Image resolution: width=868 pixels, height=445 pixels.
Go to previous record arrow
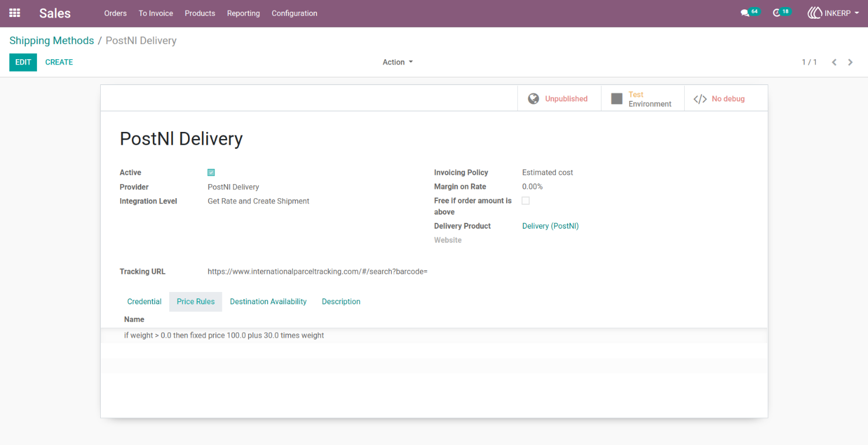point(834,62)
